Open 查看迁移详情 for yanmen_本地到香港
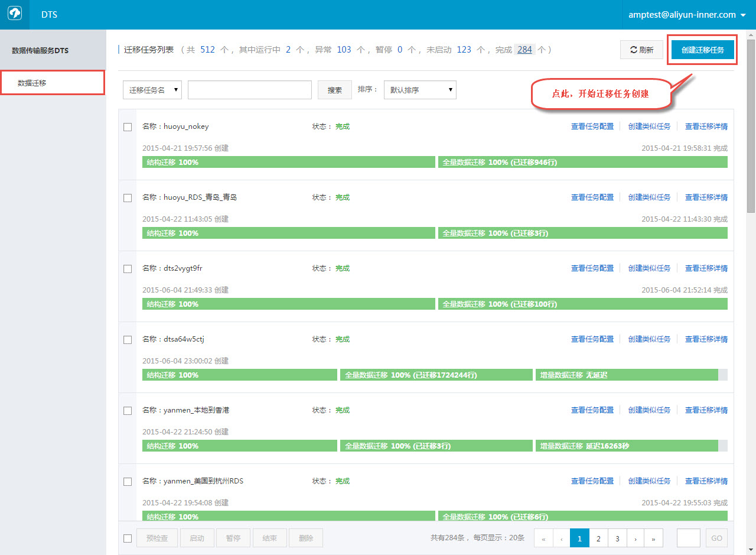756x555 pixels. [706, 410]
